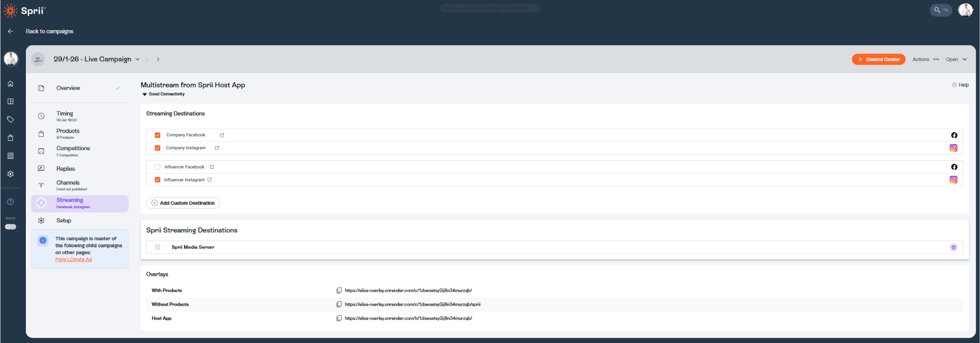Screen dimensions: 980x343
Task: Click the Sprii logo
Action: pos(24,11)
